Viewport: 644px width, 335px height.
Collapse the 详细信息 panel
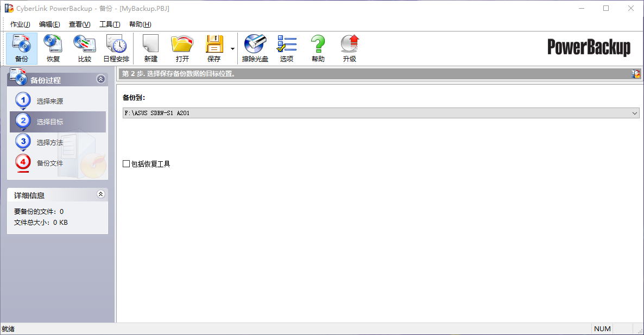pos(100,194)
